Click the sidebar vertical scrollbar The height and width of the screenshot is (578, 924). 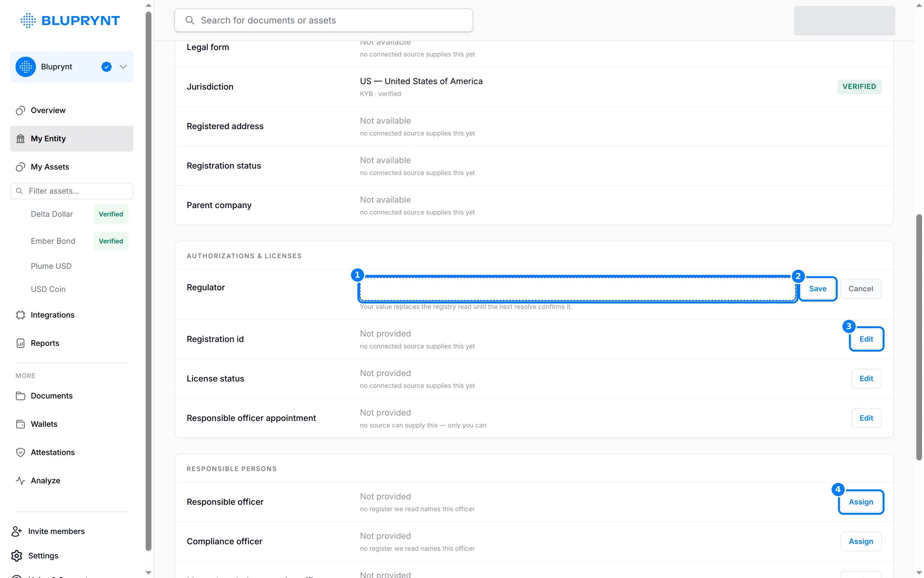(x=149, y=281)
